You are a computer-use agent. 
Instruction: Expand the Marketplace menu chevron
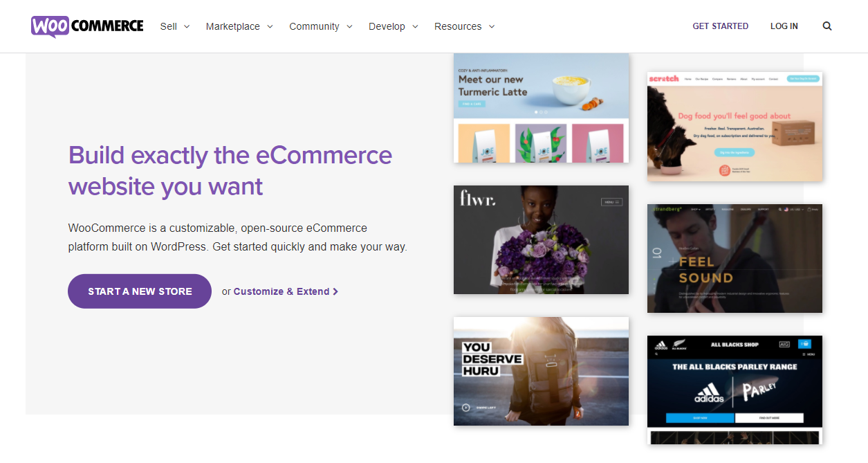(270, 26)
